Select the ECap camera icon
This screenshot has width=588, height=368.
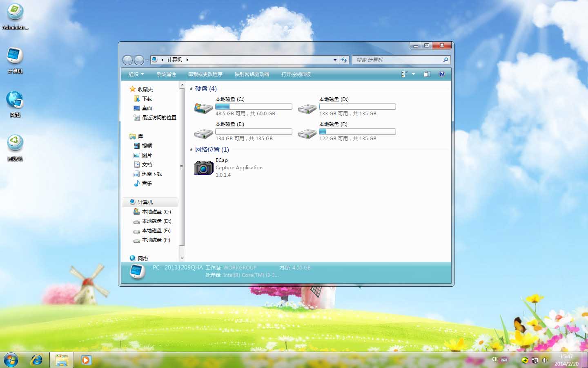pos(203,167)
